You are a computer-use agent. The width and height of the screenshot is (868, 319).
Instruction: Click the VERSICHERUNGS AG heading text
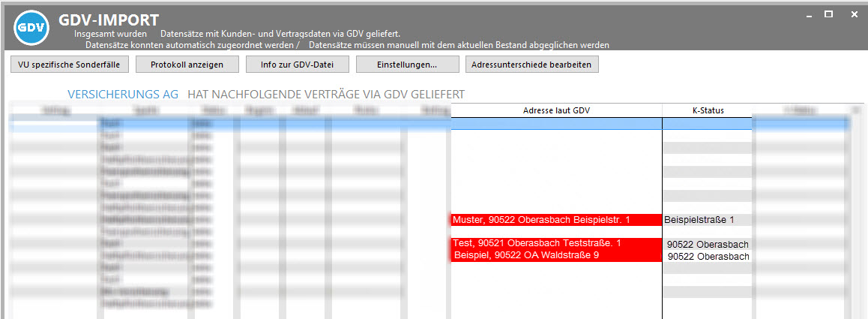pos(123,94)
